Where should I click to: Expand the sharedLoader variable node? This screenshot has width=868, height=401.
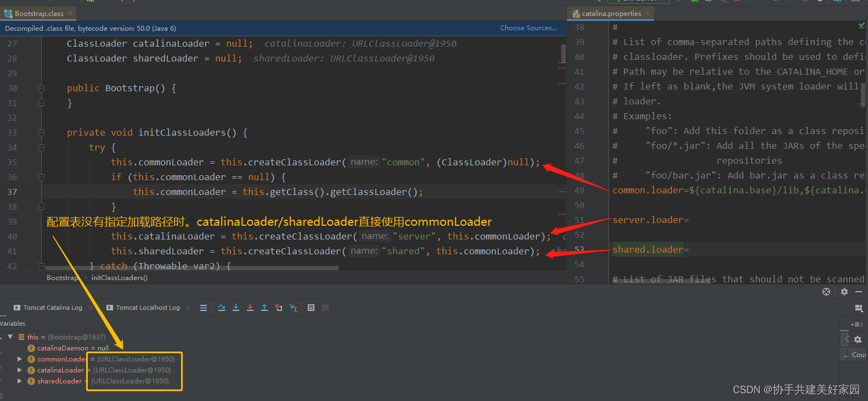20,381
